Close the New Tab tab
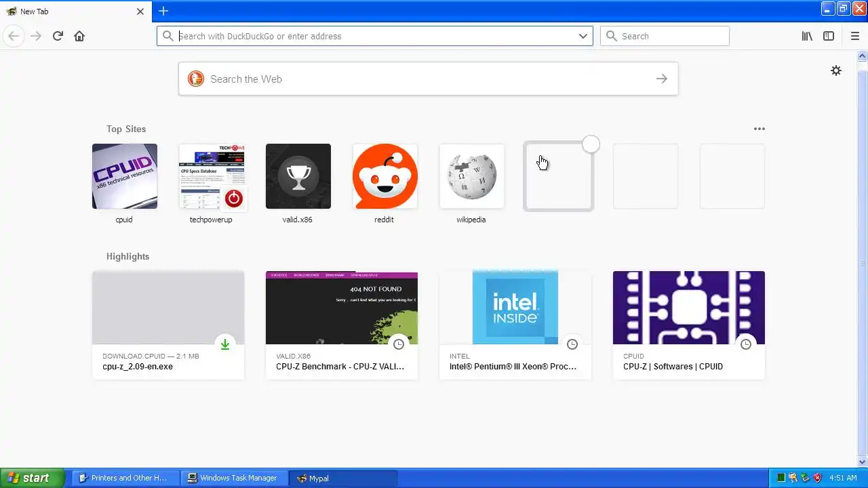Image resolution: width=868 pixels, height=488 pixels. [140, 12]
